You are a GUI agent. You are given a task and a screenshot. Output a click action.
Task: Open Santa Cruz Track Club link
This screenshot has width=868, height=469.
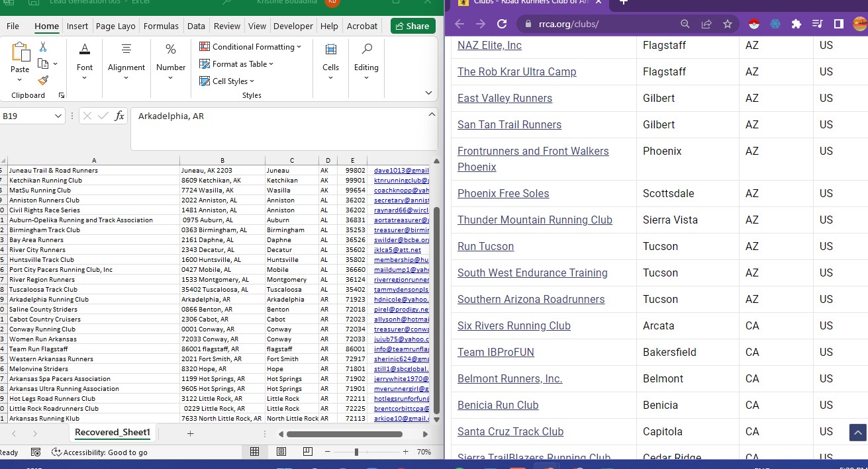tap(510, 431)
